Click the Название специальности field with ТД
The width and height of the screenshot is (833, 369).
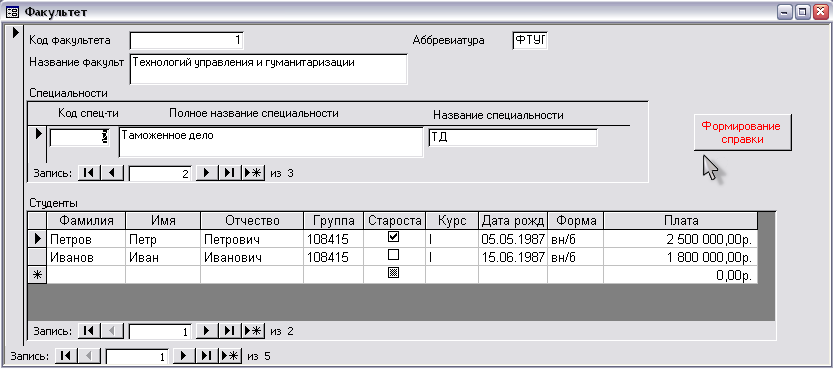(513, 138)
